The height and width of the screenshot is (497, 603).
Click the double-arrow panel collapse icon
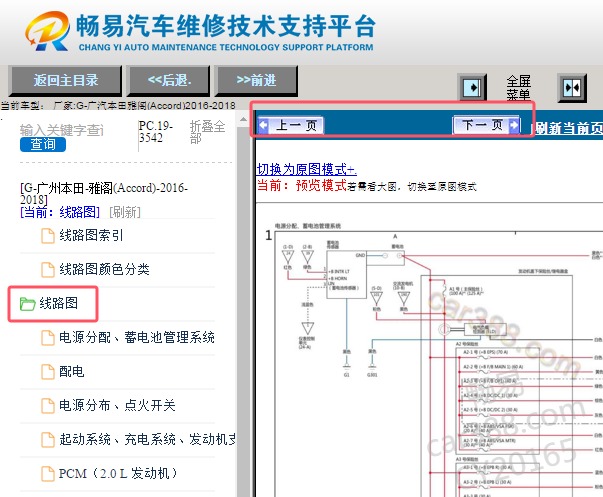coord(572,88)
